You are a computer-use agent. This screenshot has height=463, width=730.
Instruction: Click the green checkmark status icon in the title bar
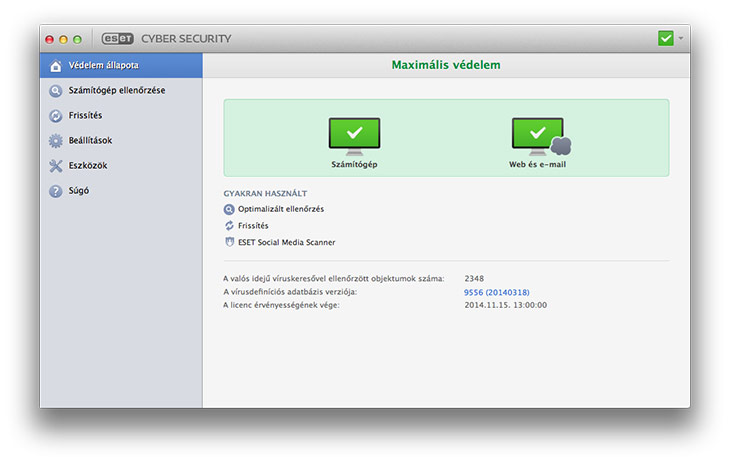[x=665, y=38]
